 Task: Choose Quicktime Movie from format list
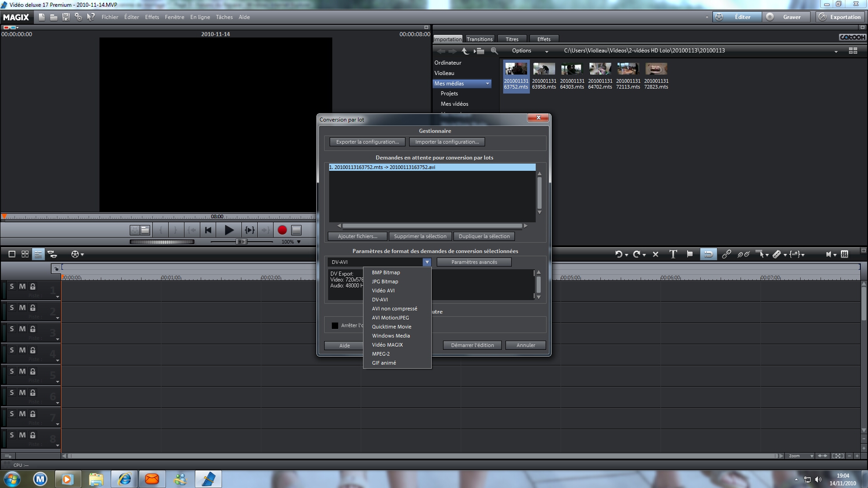[397, 327]
